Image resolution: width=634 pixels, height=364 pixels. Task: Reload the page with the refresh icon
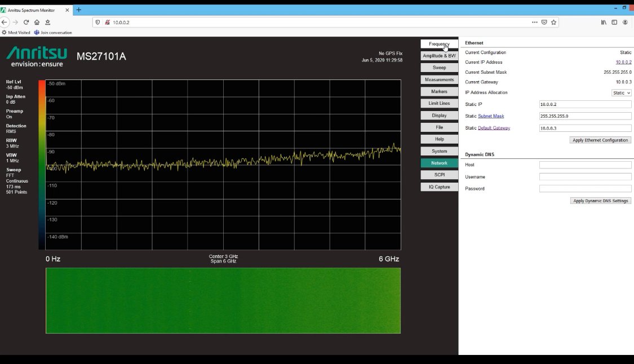pyautogui.click(x=26, y=22)
